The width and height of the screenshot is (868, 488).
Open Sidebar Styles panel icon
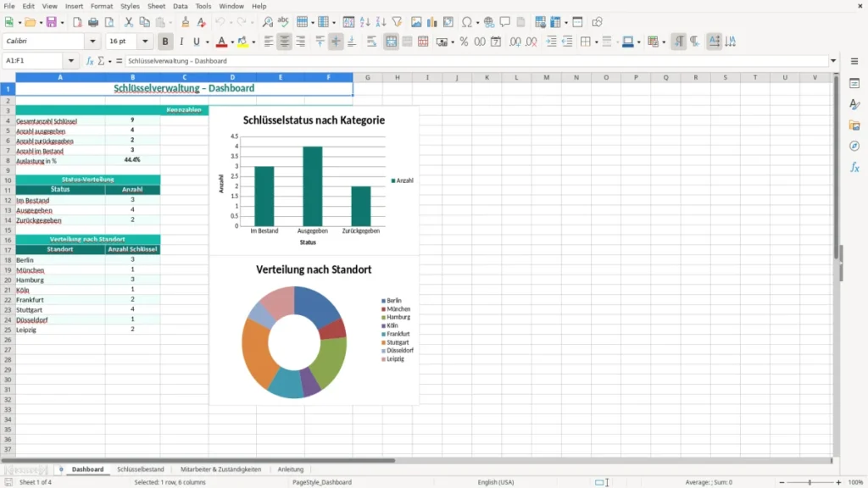point(854,104)
